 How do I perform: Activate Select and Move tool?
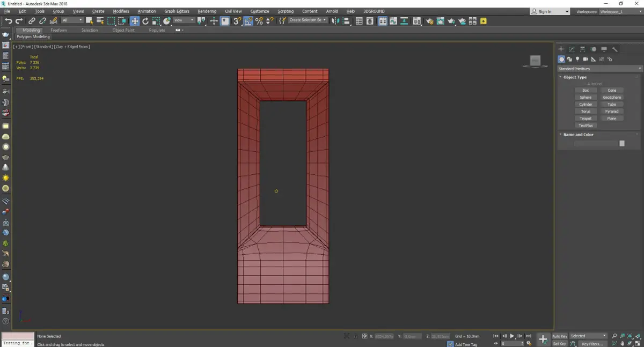pos(135,21)
